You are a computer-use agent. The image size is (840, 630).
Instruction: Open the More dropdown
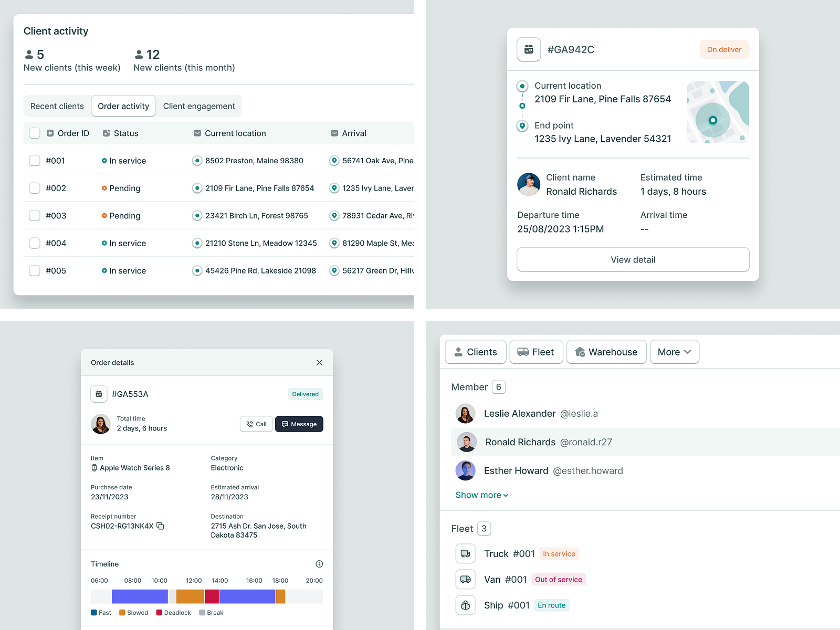[674, 352]
